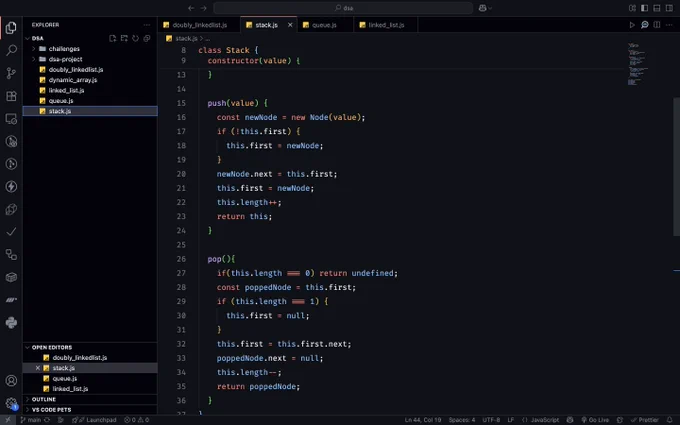680x425 pixels.
Task: Change indentation via Spaces: 4
Action: click(462, 420)
